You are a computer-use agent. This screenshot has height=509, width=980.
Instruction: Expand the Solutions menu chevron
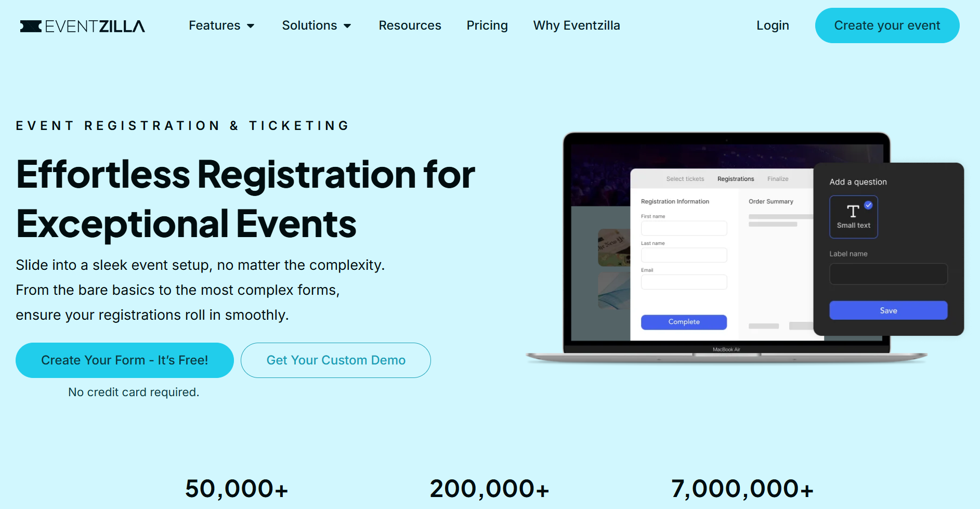(x=348, y=25)
